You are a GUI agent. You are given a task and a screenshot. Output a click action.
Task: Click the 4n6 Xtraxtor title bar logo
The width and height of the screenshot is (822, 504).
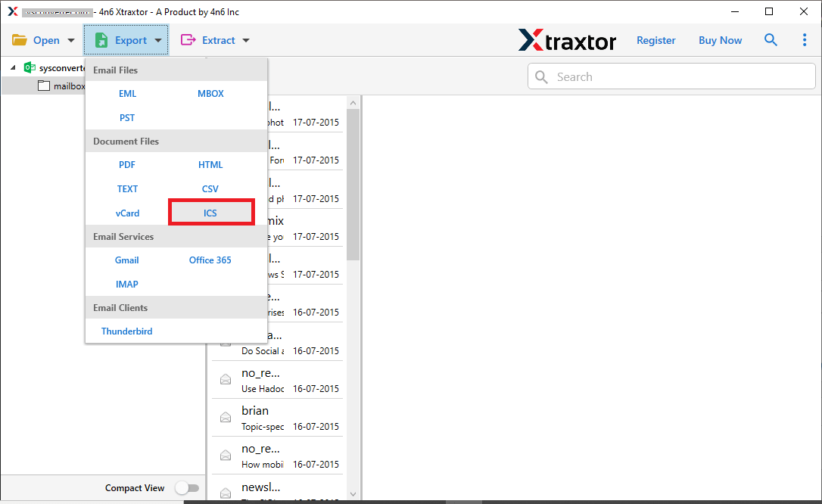pos(13,11)
